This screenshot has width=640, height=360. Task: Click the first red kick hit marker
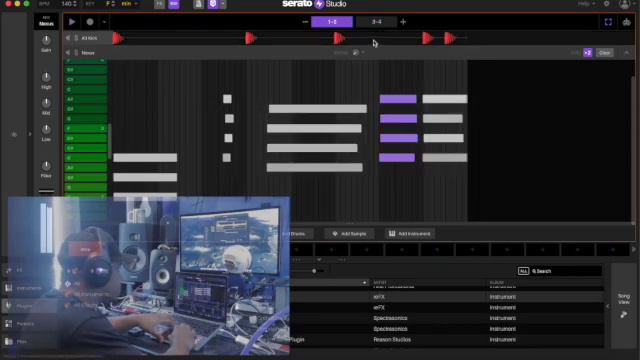(x=118, y=38)
